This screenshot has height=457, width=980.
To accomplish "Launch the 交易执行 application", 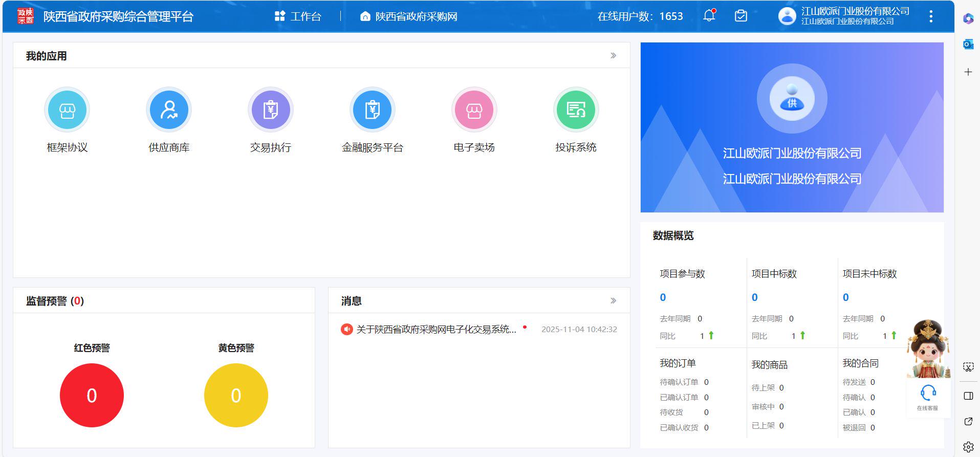I will [x=271, y=110].
